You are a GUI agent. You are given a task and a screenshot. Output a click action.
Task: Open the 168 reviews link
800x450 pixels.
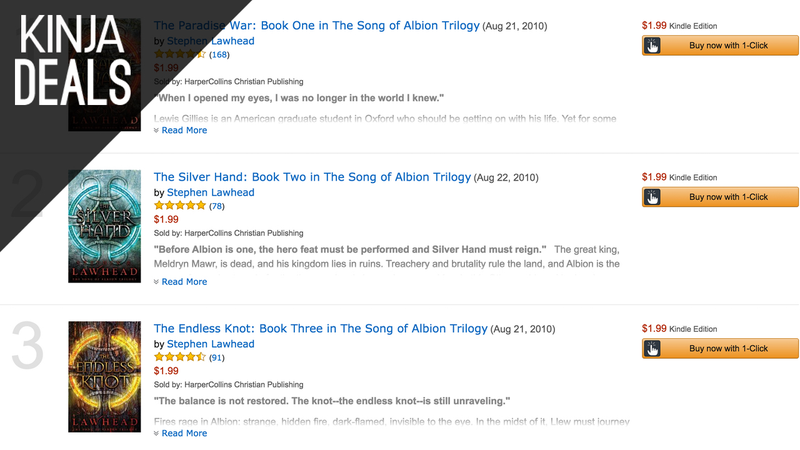(219, 55)
